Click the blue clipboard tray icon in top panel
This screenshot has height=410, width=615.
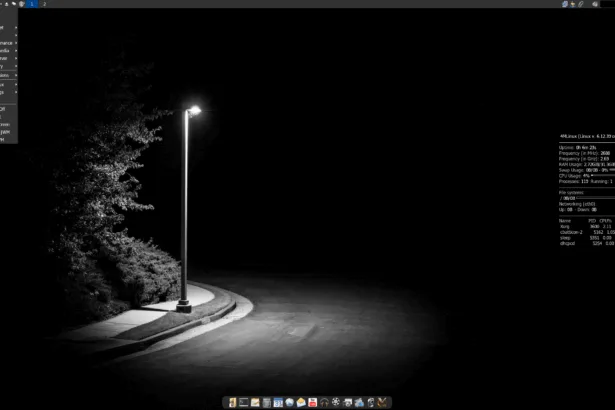coord(564,4)
